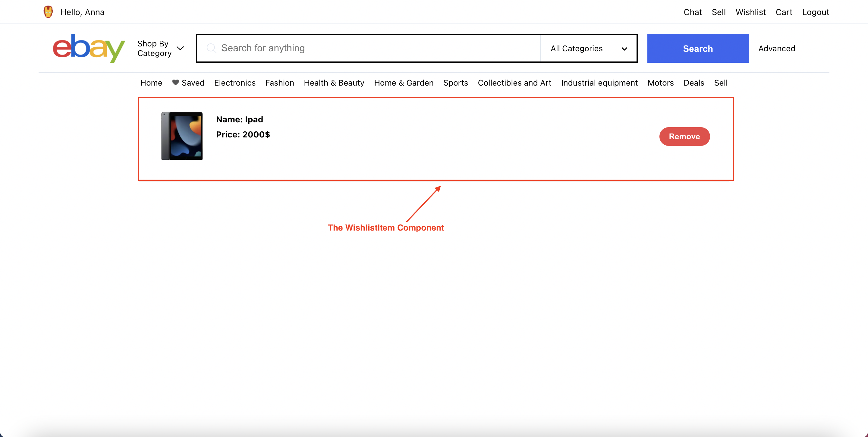Select the Health & Beauty category
The image size is (868, 437).
pos(334,83)
